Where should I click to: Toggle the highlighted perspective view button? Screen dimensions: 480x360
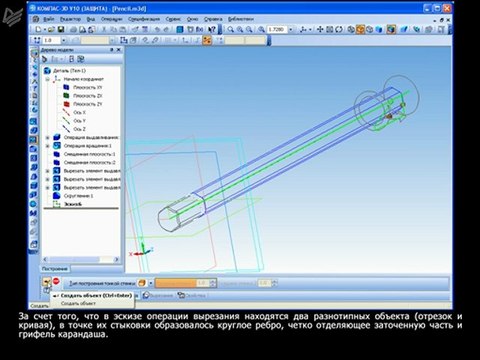391,30
